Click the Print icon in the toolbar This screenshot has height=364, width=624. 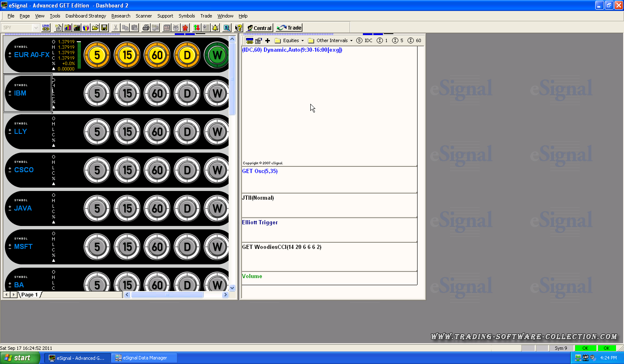point(146,28)
